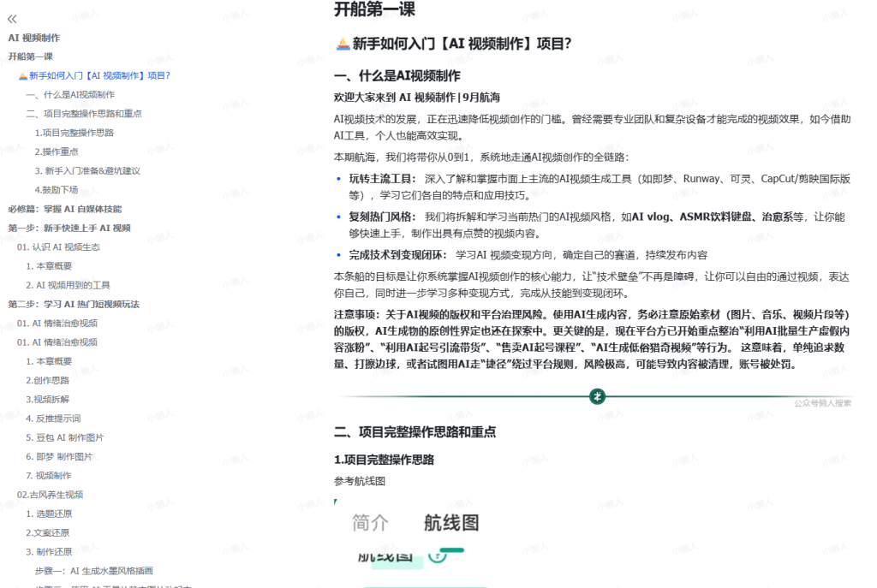Select '开船第一课' in the outline
The width and height of the screenshot is (877, 588).
point(30,56)
